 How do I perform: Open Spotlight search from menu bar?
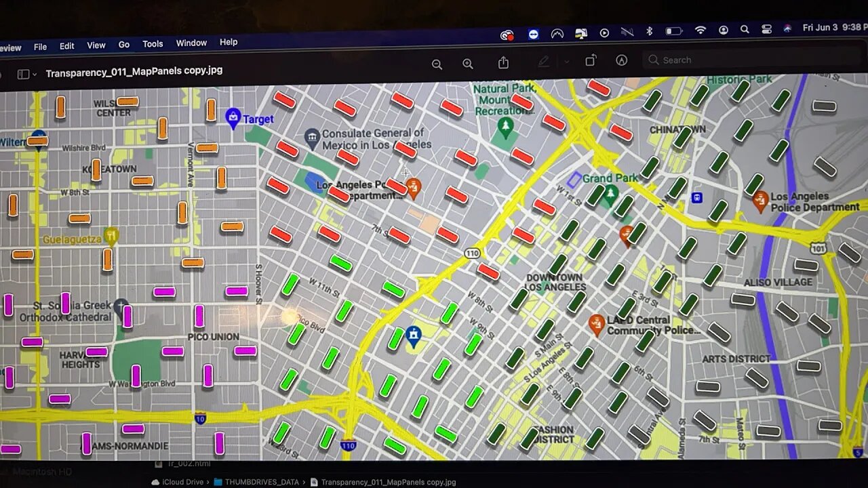(745, 30)
